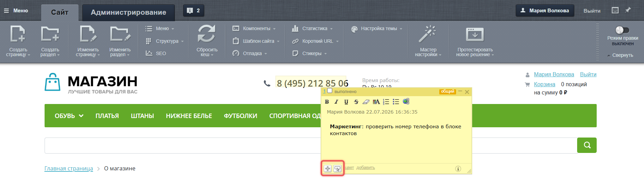The image size is (644, 182).
Task: Toggle Режим правки switch
Action: [x=622, y=30]
